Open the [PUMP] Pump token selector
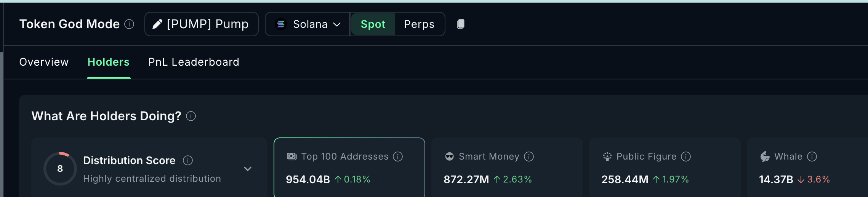 tap(208, 24)
